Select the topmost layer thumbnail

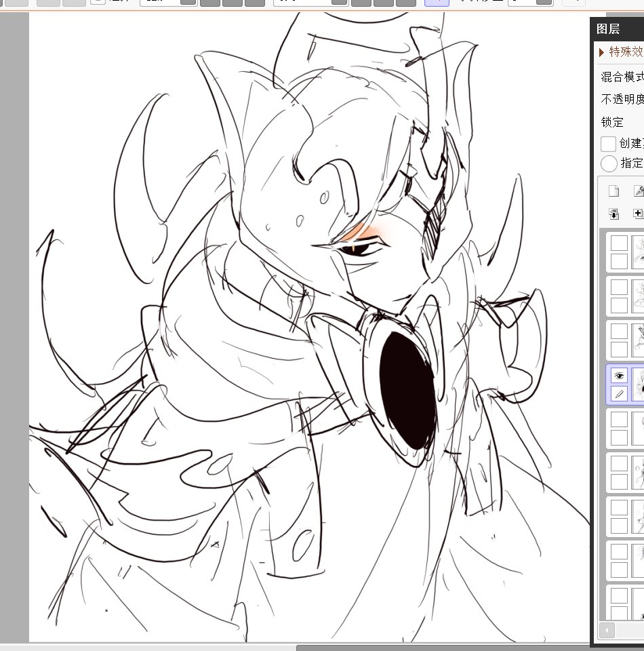[638, 252]
